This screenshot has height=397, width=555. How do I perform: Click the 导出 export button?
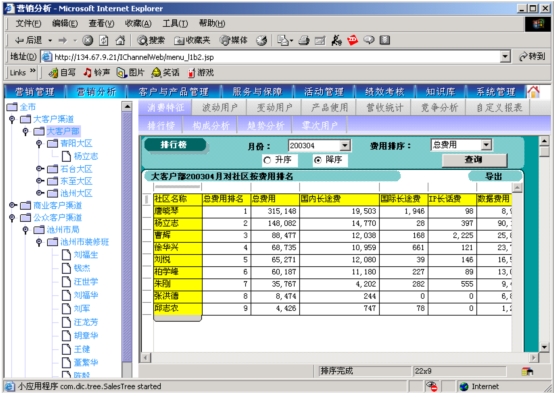494,176
